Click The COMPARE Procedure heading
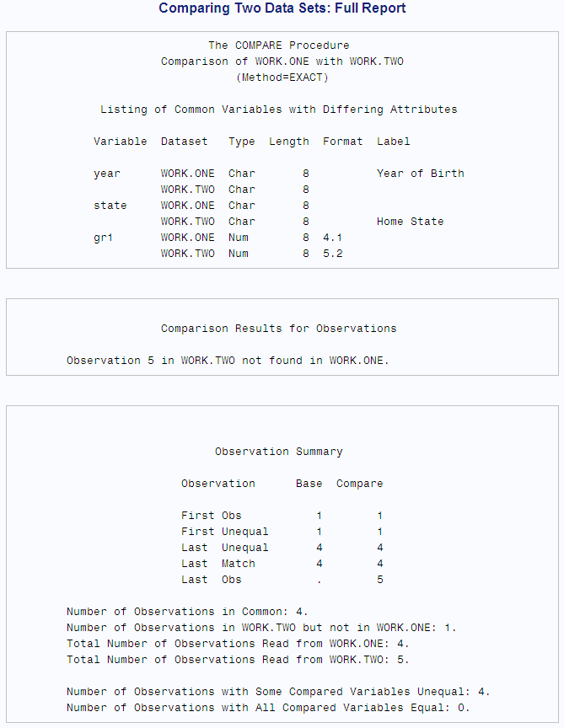 [x=278, y=45]
